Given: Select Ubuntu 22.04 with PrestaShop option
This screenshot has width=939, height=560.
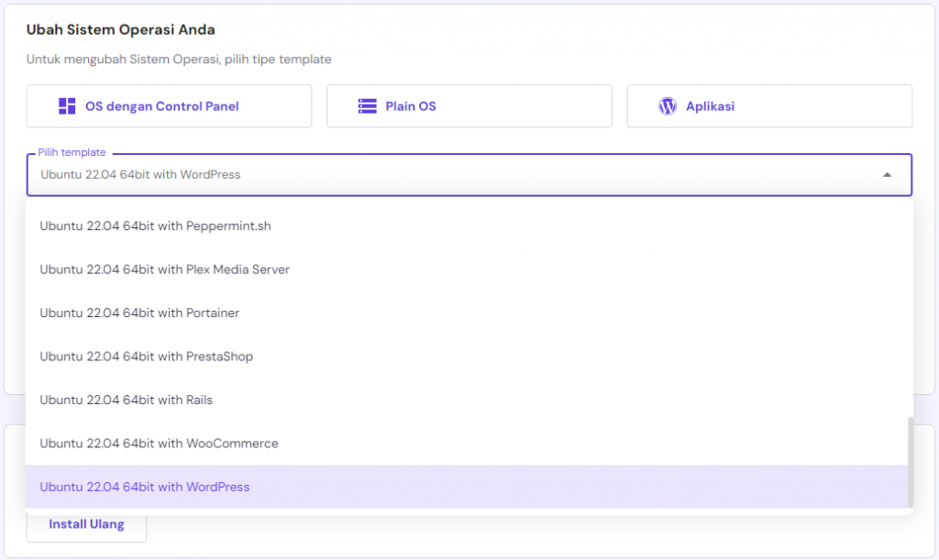Looking at the screenshot, I should [147, 357].
